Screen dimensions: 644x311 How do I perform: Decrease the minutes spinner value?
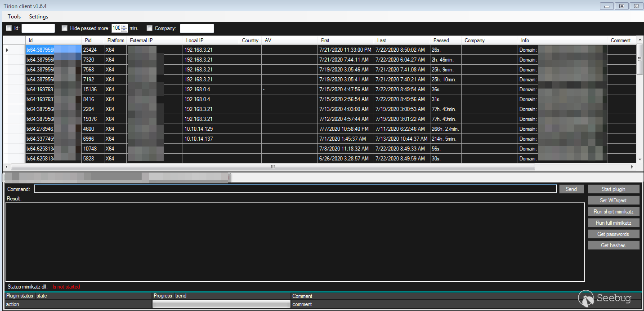click(x=125, y=30)
